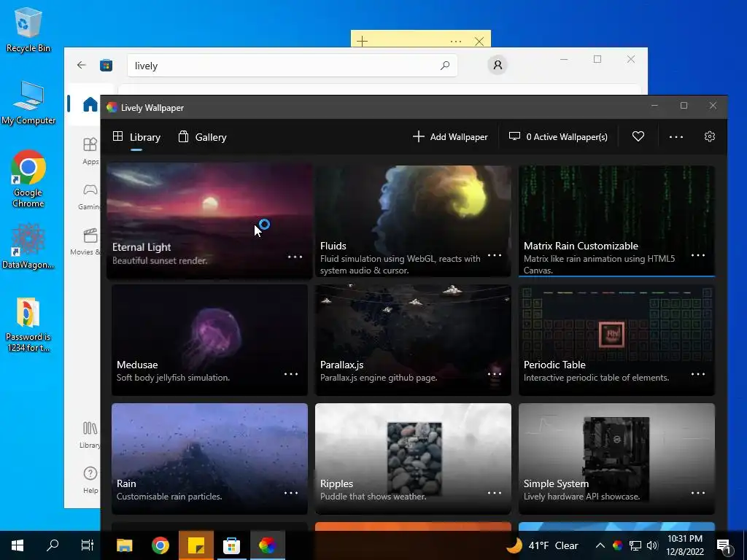Minimize the Microsoft Store window

564,59
